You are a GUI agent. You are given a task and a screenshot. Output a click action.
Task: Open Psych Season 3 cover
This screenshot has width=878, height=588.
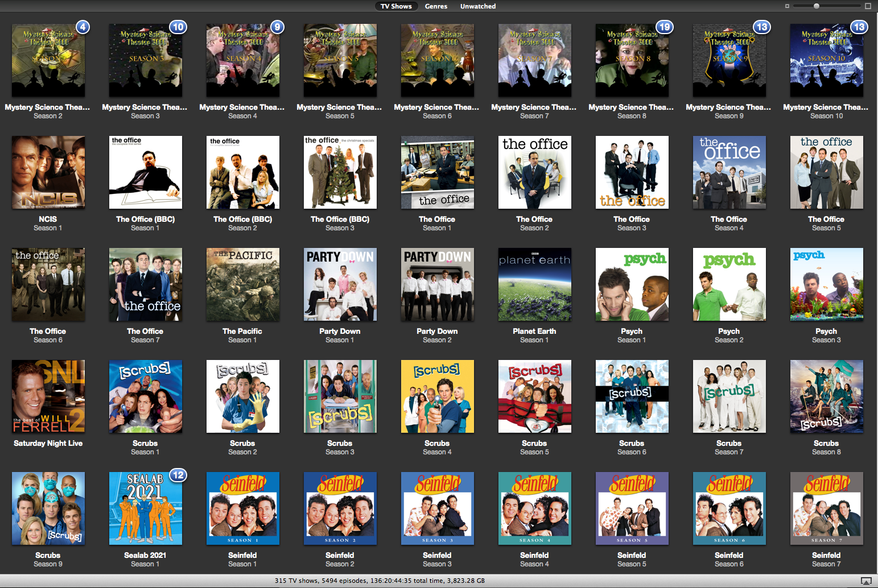tap(827, 284)
